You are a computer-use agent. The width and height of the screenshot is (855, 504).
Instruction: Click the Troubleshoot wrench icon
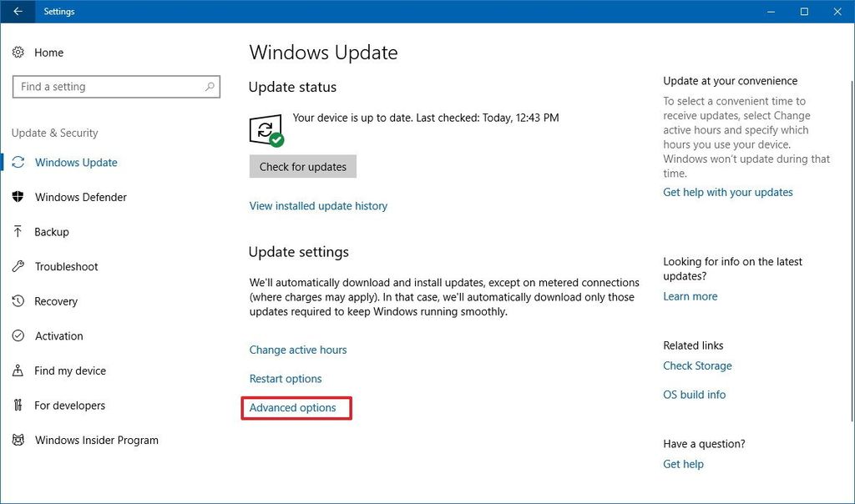[x=18, y=266]
